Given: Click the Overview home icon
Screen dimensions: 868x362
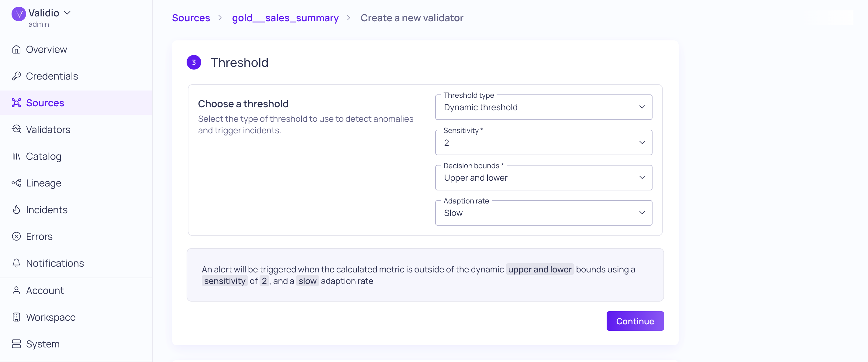Looking at the screenshot, I should pyautogui.click(x=16, y=50).
